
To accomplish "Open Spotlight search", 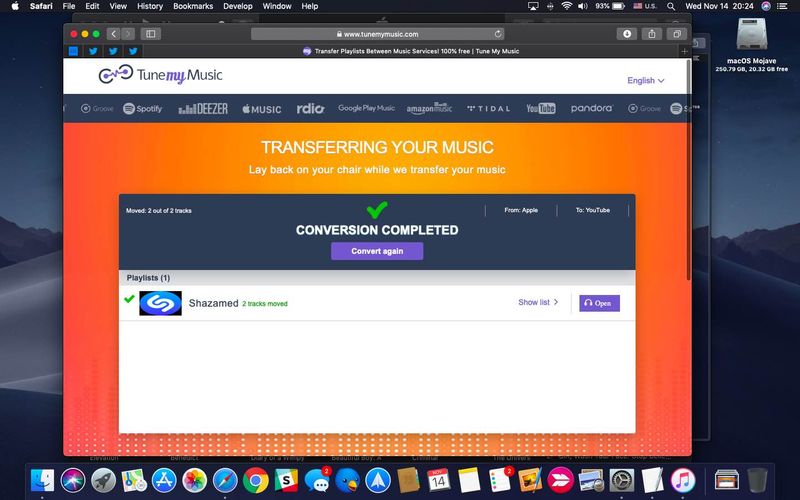I will point(671,6).
